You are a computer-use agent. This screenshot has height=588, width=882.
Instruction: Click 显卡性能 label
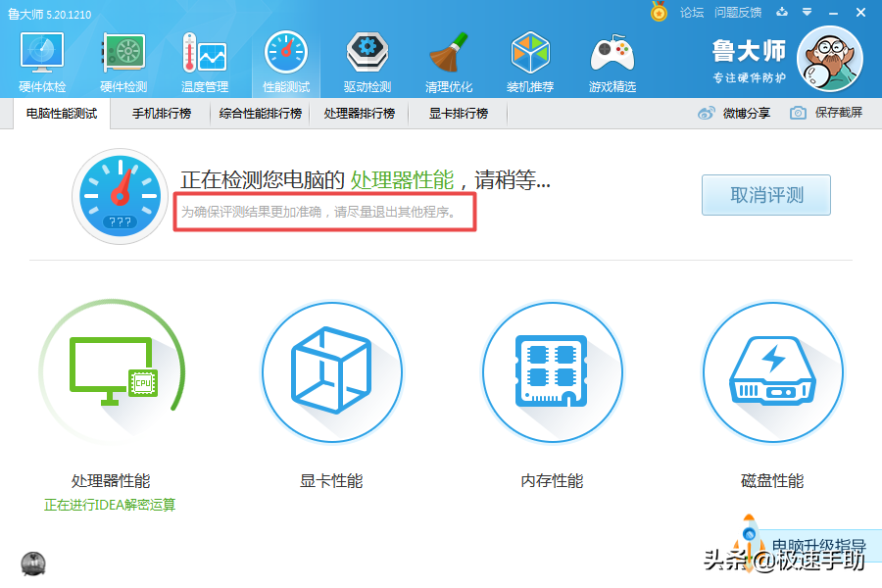tap(331, 480)
